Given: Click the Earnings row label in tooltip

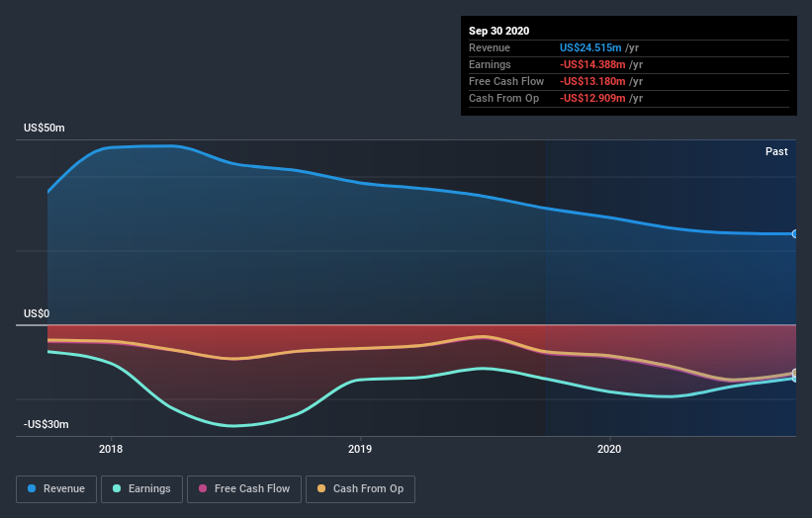Looking at the screenshot, I should click(490, 64).
